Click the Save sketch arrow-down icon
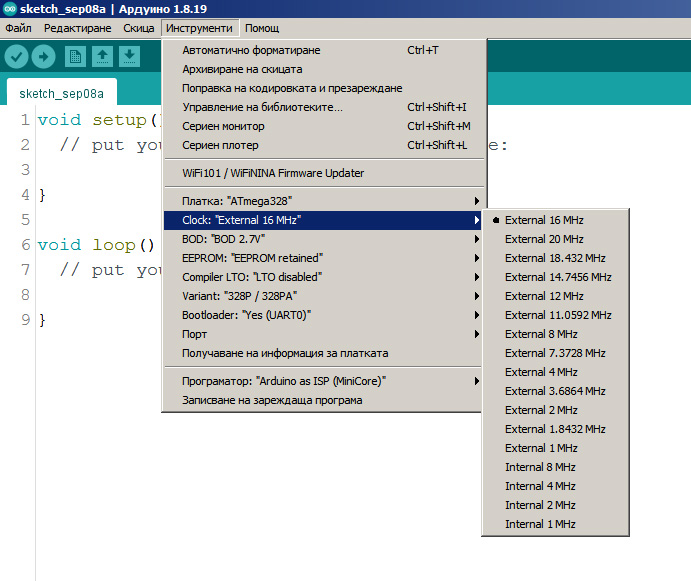The image size is (691, 581). coord(128,57)
